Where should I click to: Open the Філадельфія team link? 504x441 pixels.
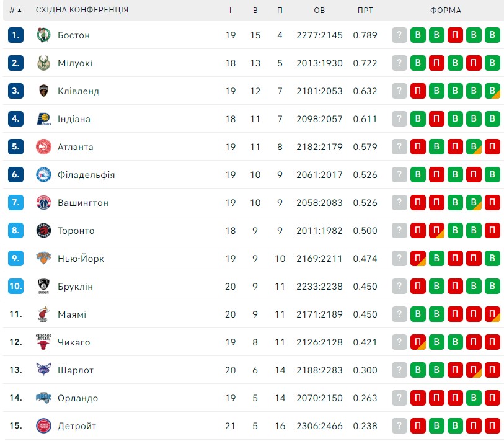pos(86,175)
